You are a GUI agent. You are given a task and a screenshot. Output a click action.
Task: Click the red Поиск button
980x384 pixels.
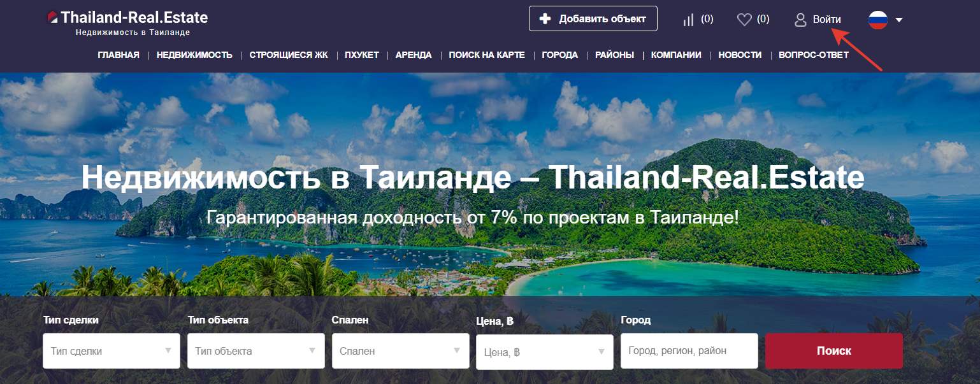pos(834,351)
